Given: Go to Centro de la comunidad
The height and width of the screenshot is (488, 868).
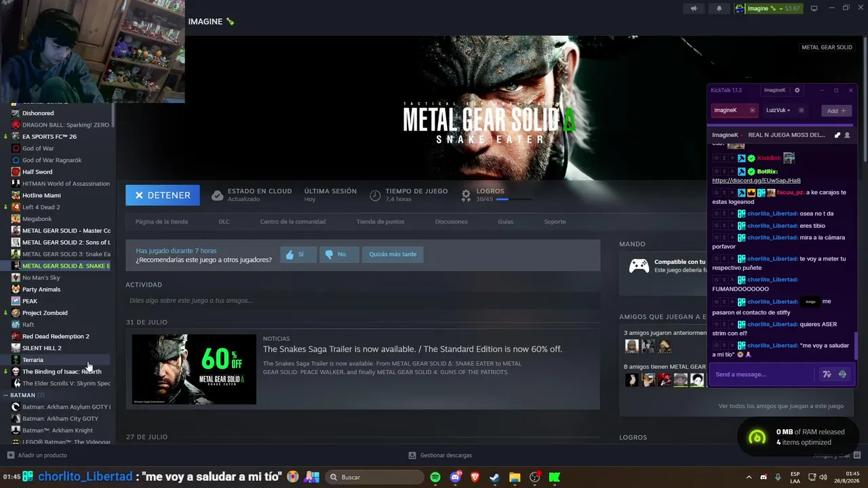Looking at the screenshot, I should coord(293,222).
